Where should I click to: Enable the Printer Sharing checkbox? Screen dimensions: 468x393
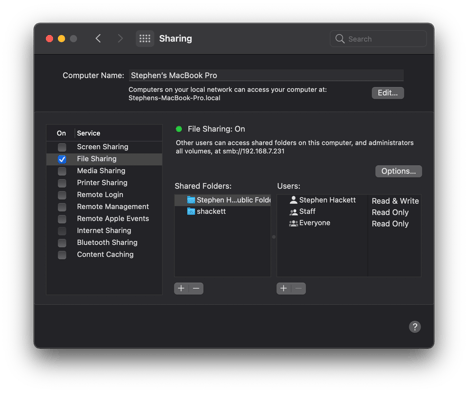click(62, 183)
